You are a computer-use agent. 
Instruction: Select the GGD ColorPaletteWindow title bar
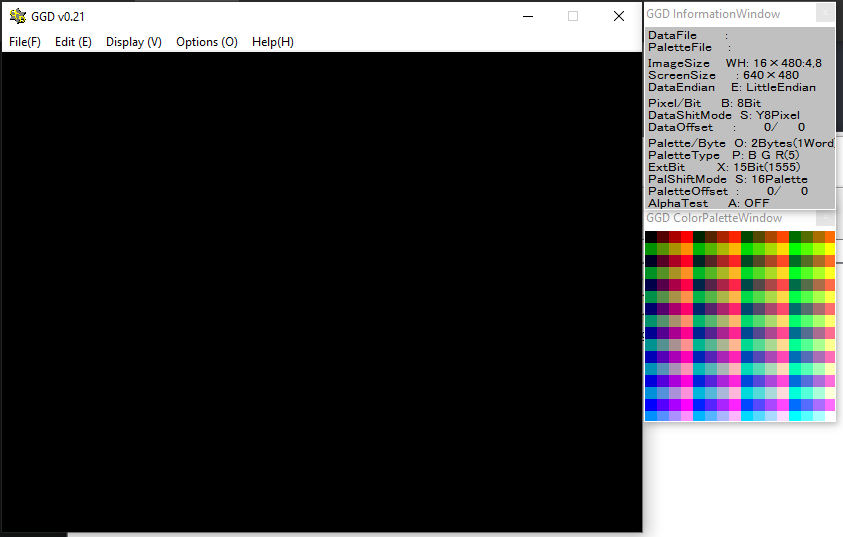pos(714,218)
